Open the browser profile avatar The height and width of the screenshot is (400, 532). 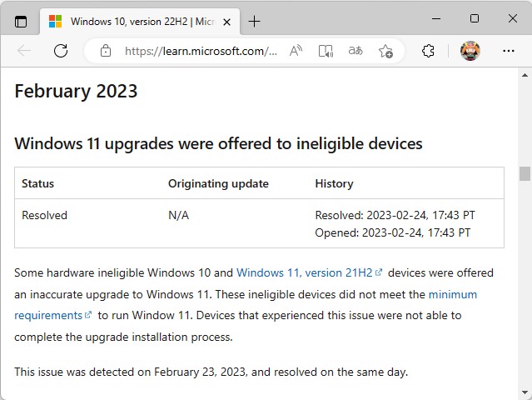coord(470,51)
